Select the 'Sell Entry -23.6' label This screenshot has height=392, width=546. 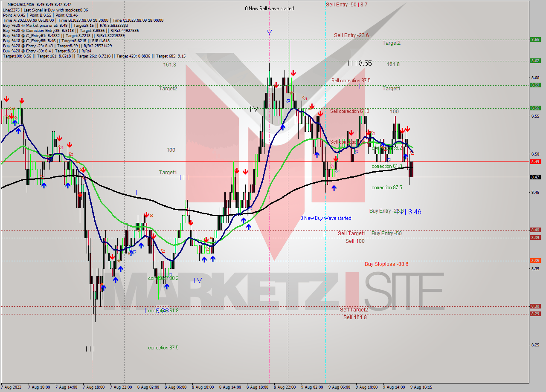click(351, 35)
